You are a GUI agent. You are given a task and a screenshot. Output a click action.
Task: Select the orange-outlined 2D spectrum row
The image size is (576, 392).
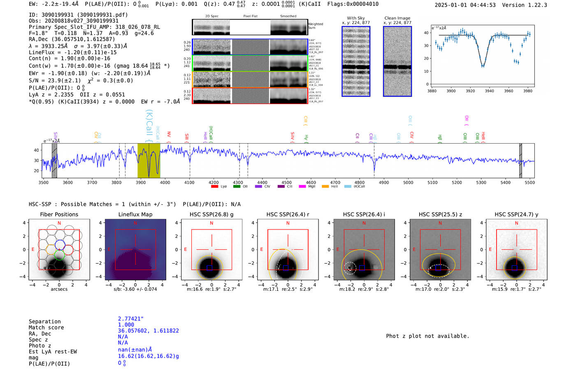click(x=250, y=79)
